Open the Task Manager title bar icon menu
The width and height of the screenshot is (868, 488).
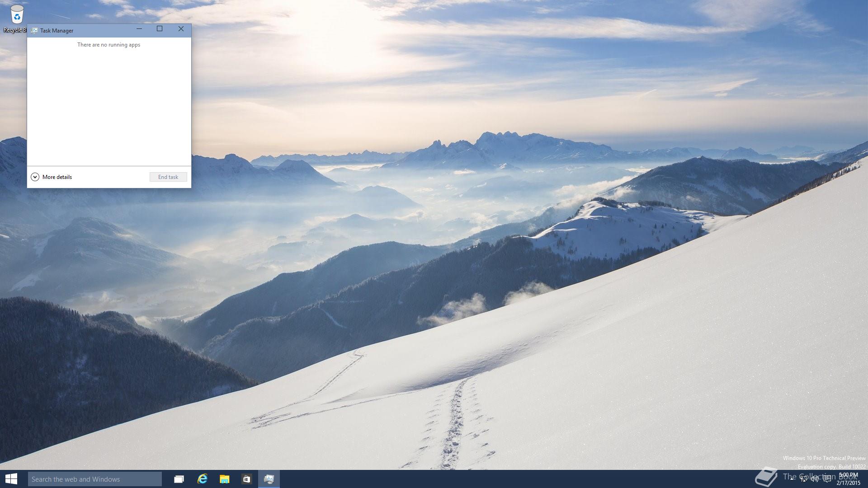(x=34, y=31)
